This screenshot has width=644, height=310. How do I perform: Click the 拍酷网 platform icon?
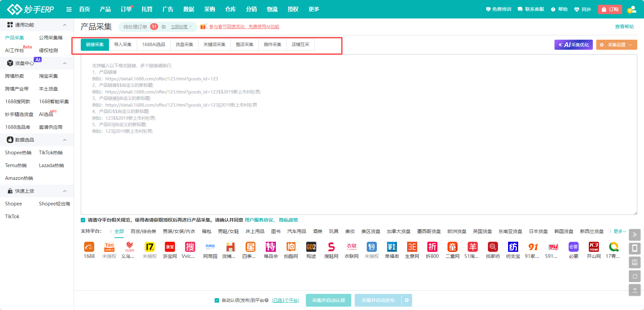(291, 247)
